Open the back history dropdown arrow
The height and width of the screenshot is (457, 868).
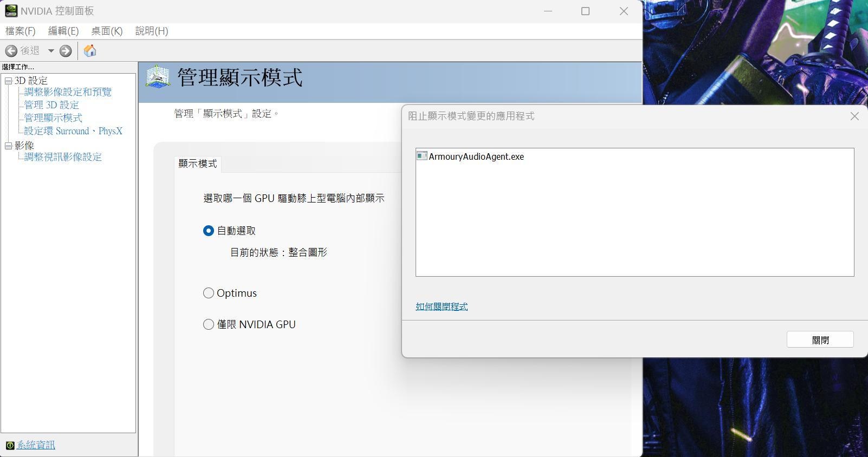tap(51, 51)
